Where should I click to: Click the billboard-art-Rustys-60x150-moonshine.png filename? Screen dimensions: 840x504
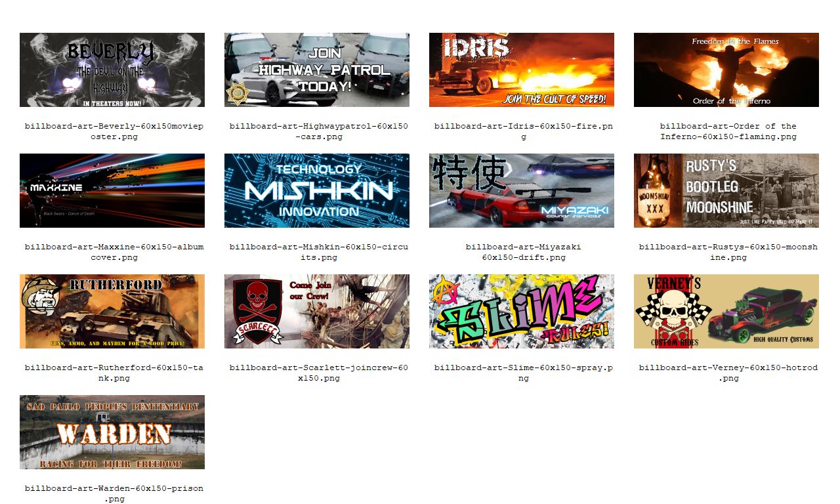(x=728, y=252)
